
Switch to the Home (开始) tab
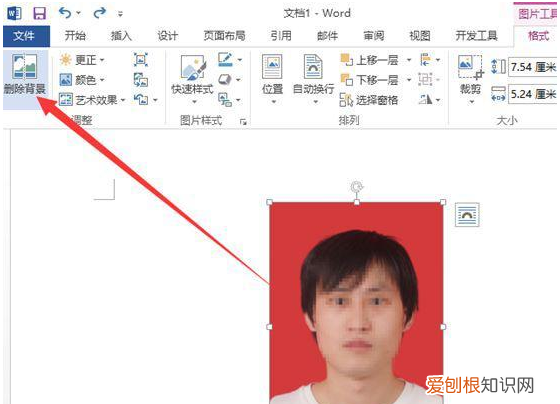pos(75,36)
